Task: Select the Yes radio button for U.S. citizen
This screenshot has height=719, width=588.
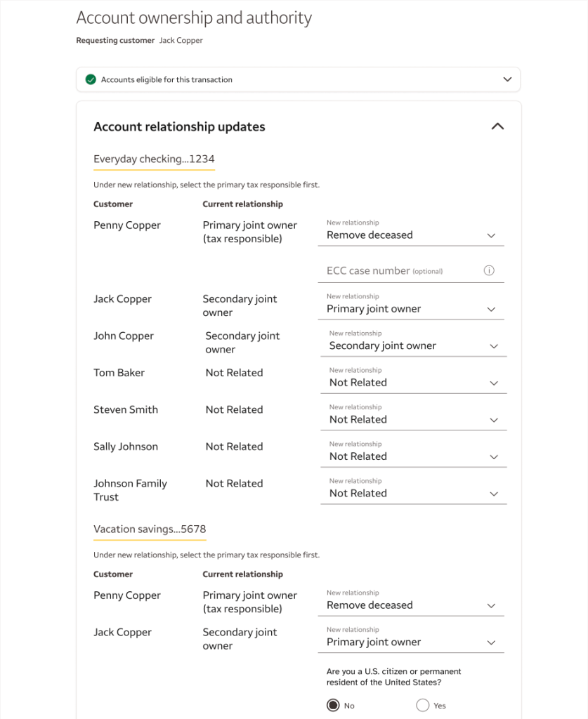Action: (423, 705)
